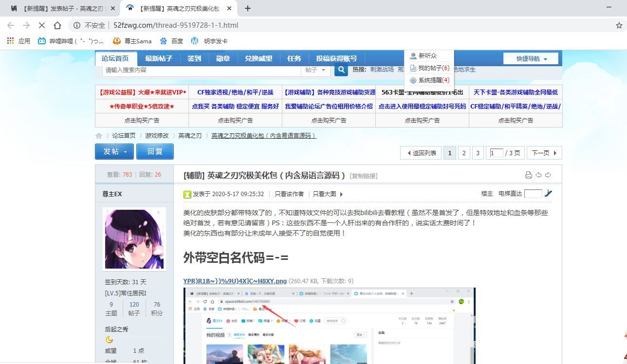Screen dimensions: 627x364
Task: Open the 发帖 post dropdown button
Action: pyautogui.click(x=115, y=152)
